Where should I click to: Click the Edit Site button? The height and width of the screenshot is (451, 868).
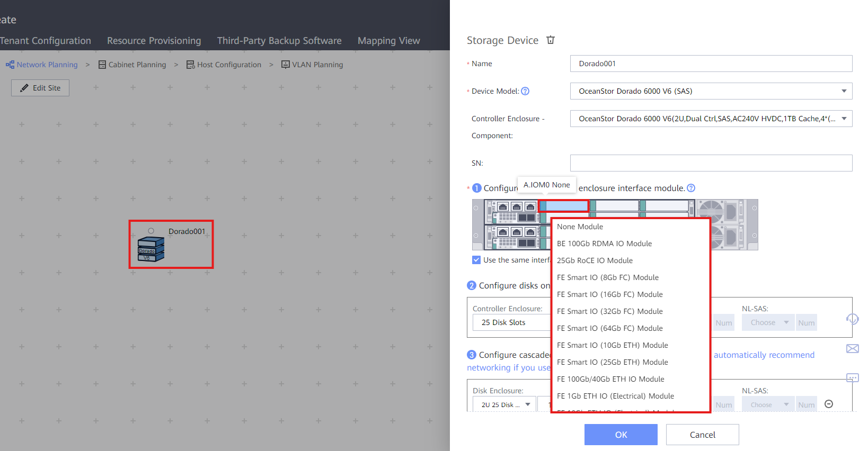click(x=40, y=88)
